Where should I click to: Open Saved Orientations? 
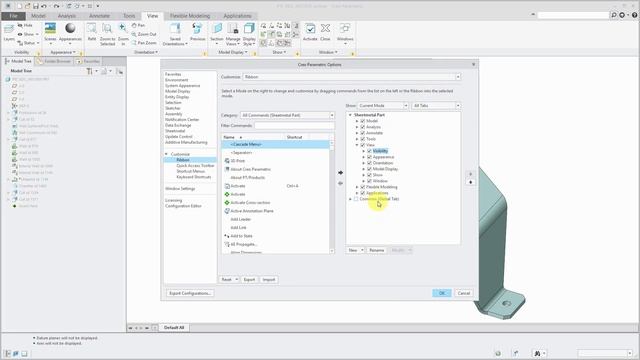[x=175, y=34]
